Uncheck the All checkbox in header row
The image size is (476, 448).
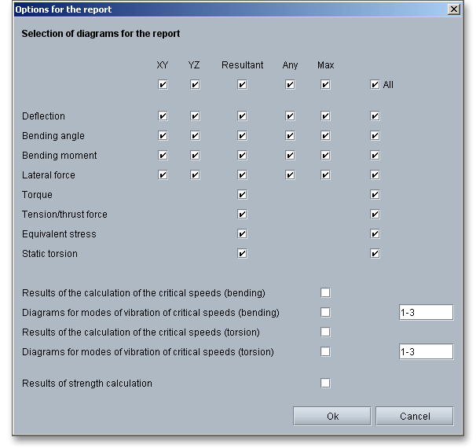(375, 85)
